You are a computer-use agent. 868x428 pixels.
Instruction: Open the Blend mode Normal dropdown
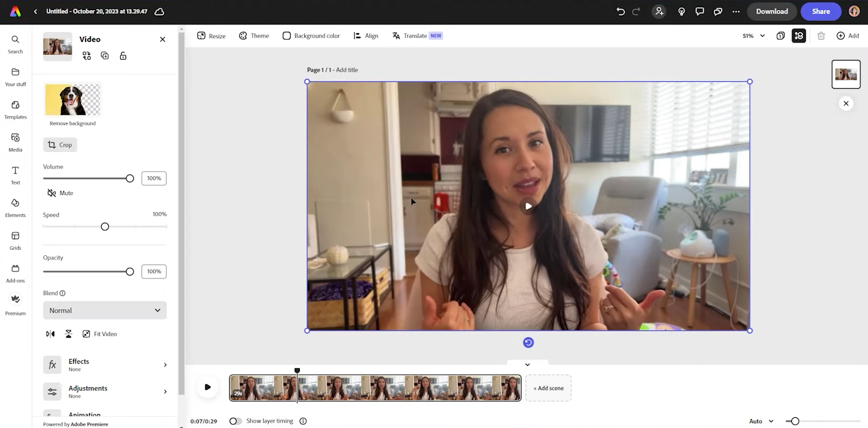(x=105, y=310)
